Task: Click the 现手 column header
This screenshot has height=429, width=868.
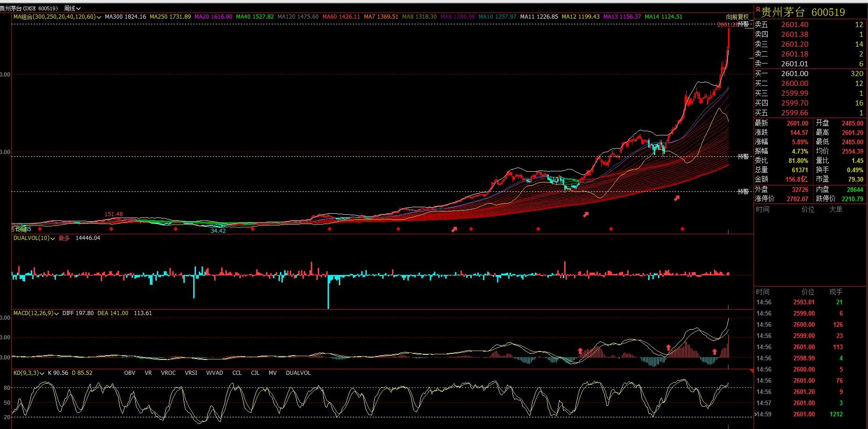Action: pyautogui.click(x=836, y=292)
